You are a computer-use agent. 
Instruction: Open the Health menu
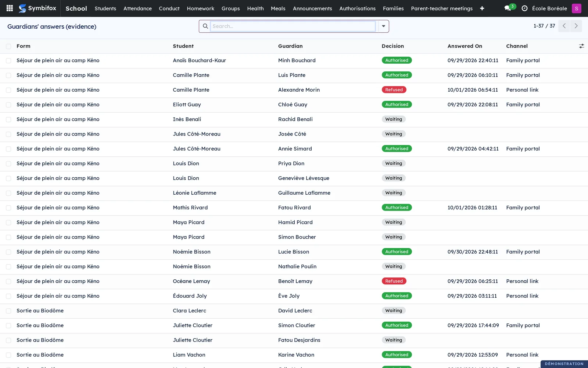tap(255, 8)
